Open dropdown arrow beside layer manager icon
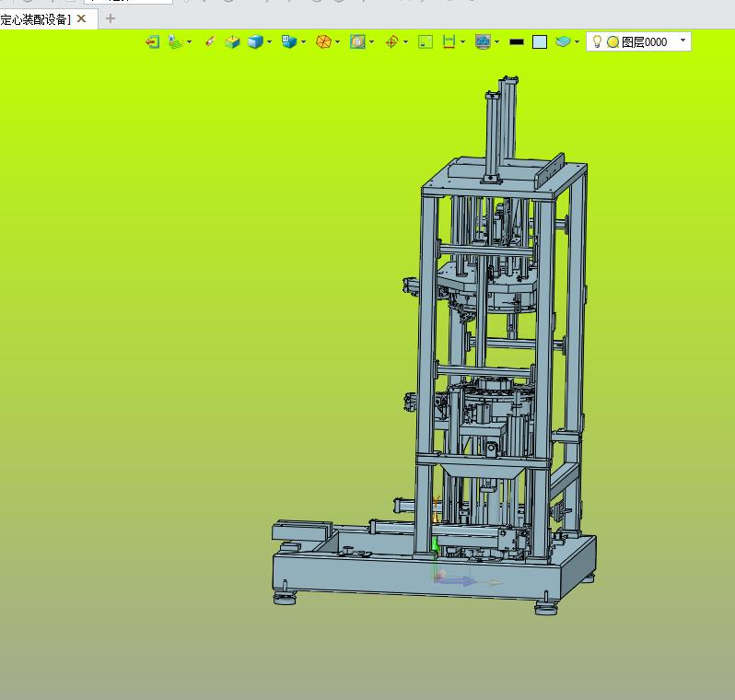 pyautogui.click(x=577, y=41)
